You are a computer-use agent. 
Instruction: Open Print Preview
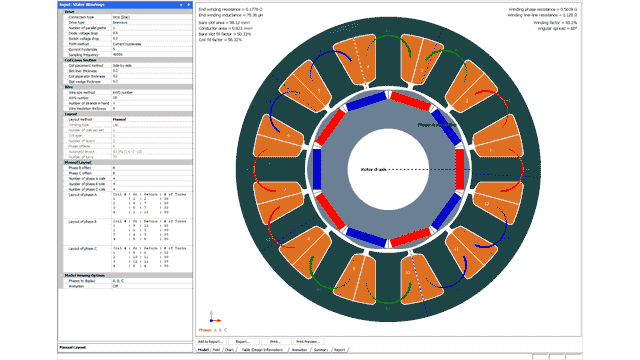(308, 341)
